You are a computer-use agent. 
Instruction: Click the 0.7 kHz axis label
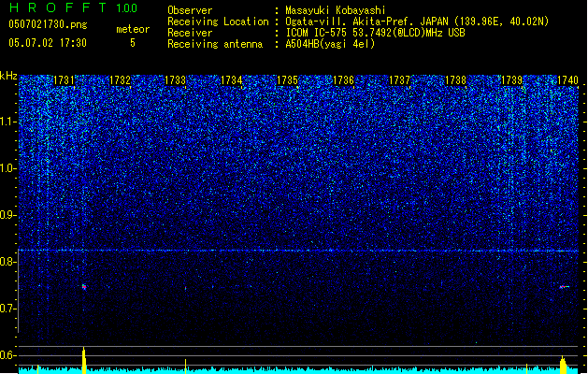(8, 309)
